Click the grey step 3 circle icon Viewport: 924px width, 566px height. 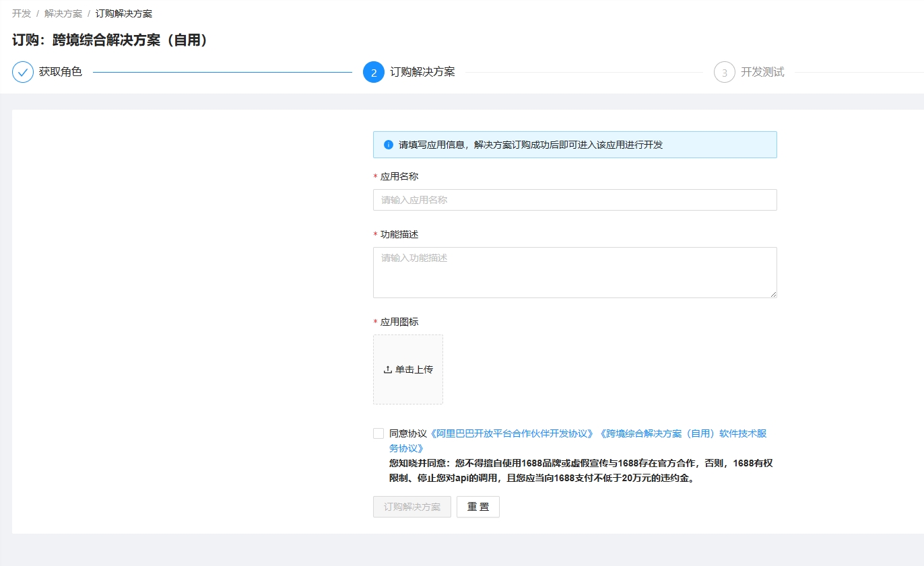(x=725, y=72)
